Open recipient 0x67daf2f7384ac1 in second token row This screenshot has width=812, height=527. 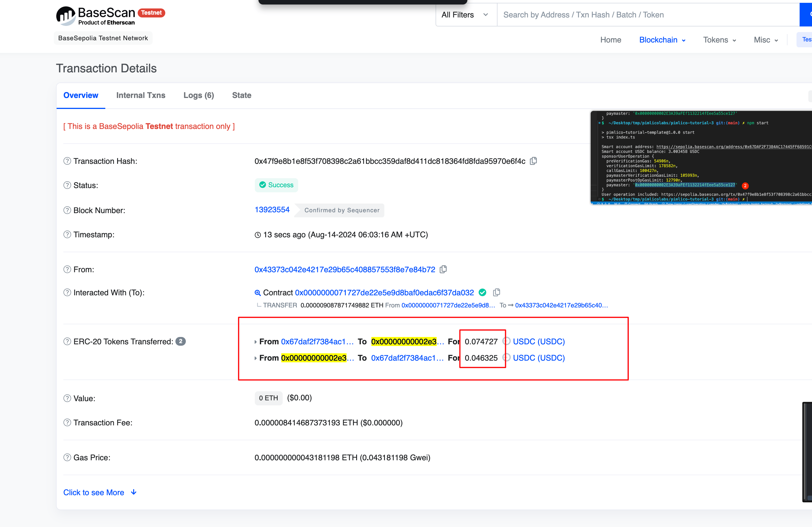point(407,358)
